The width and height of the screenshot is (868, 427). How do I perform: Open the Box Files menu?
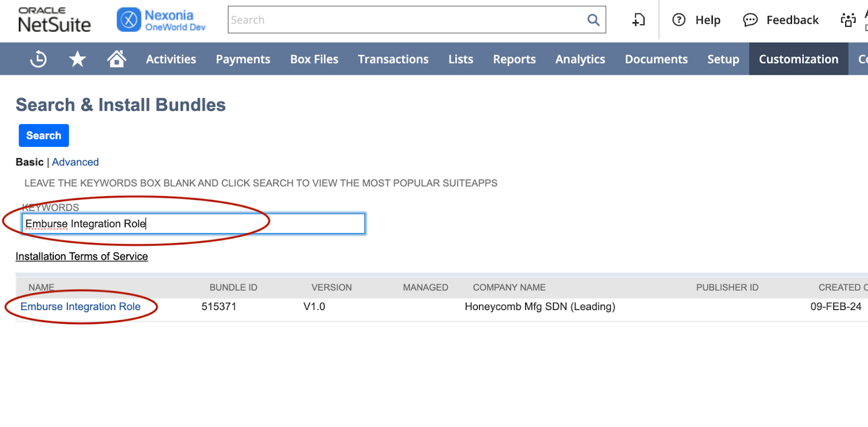point(314,59)
